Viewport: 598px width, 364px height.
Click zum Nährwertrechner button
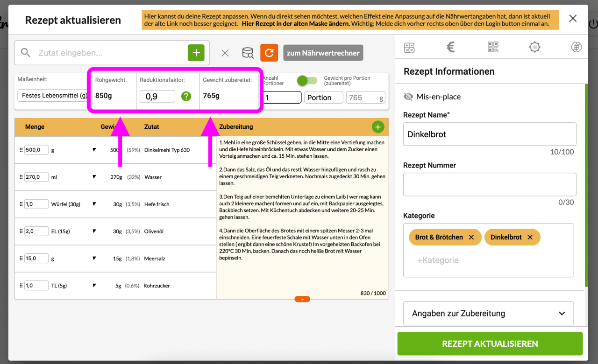click(x=323, y=53)
